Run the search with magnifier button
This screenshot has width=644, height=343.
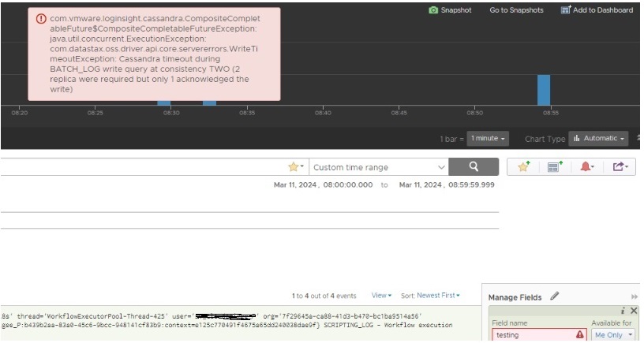click(x=474, y=167)
